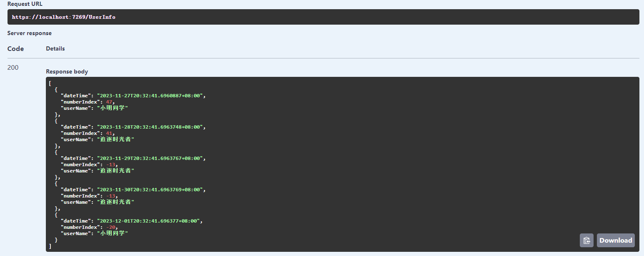
Task: Select the userName value 小明同学
Action: point(113,108)
